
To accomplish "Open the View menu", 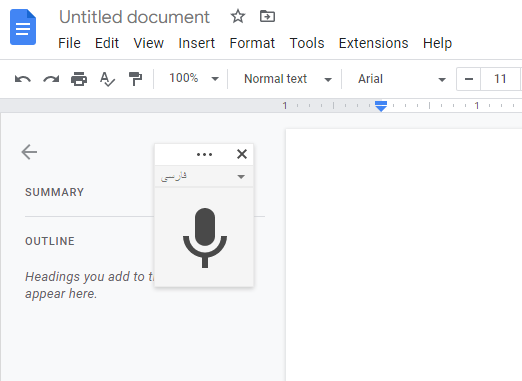I will coord(149,43).
